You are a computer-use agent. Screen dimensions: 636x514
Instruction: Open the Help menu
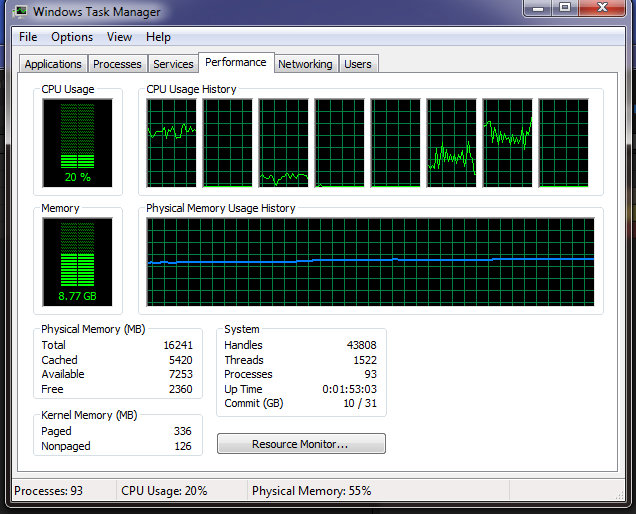tap(158, 37)
